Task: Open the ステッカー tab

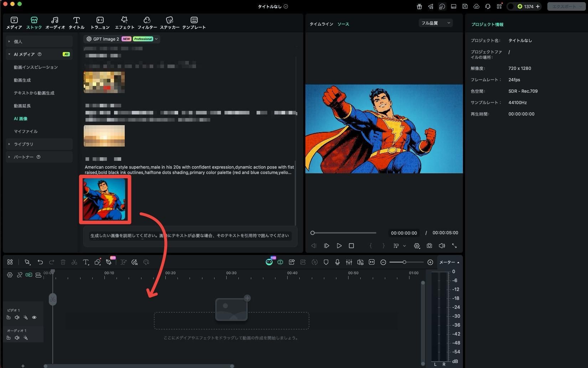Action: click(x=170, y=23)
